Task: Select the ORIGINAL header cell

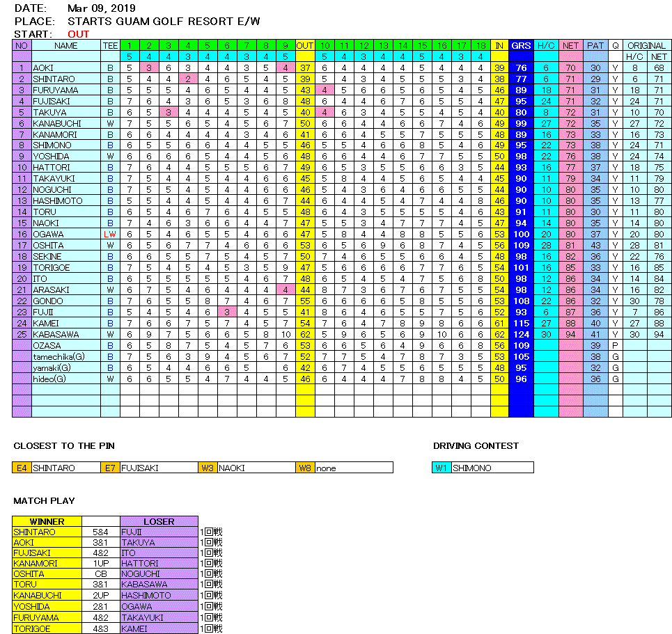Action: click(646, 45)
